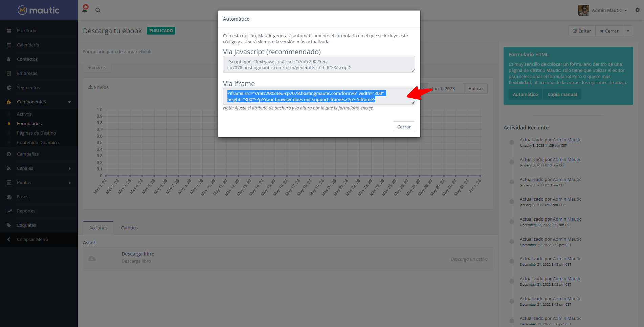Click the Escritorio dashboard icon
644x327 pixels.
[9, 31]
